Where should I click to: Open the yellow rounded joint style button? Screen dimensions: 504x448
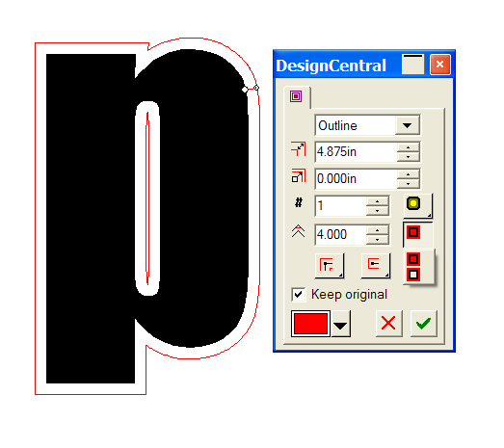tap(417, 205)
